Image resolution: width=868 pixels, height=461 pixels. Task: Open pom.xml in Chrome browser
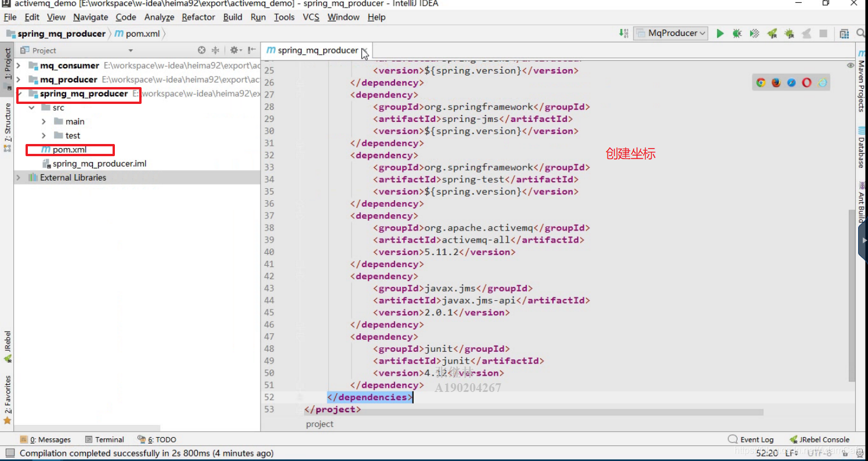(x=761, y=83)
